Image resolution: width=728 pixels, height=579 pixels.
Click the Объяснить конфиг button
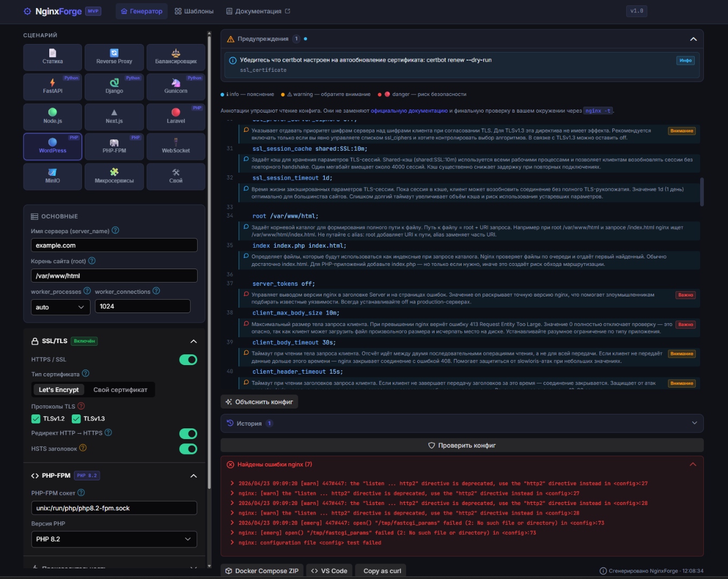(x=259, y=402)
